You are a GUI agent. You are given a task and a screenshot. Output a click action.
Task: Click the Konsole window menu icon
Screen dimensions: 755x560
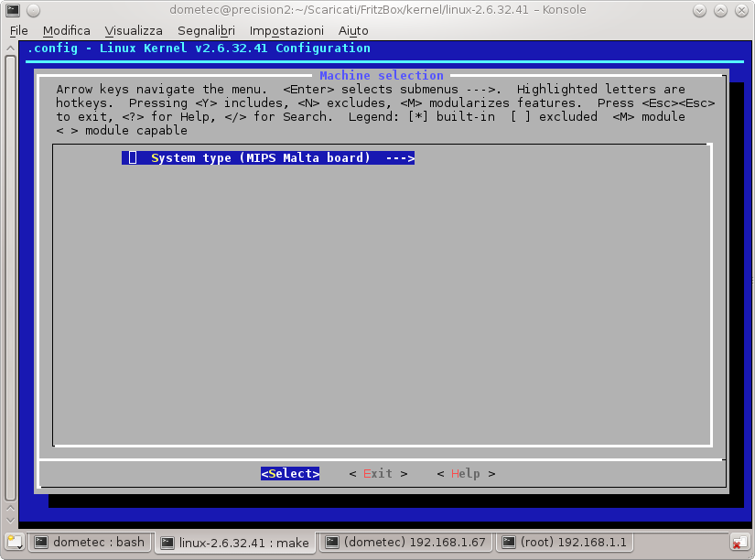click(12, 10)
